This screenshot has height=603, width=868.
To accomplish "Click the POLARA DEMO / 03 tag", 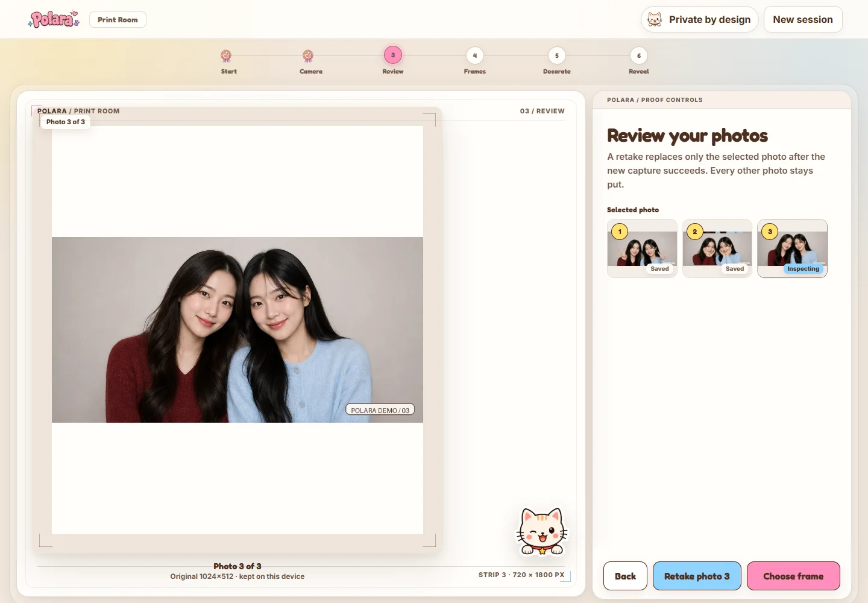I will click(x=380, y=410).
